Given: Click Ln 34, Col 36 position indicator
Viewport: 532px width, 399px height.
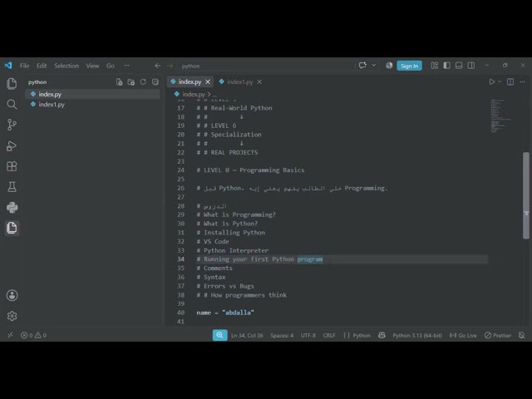Looking at the screenshot, I should 247,335.
